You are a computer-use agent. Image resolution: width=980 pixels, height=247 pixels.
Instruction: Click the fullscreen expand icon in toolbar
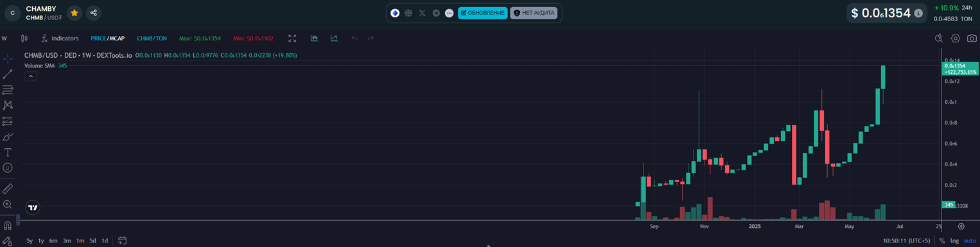(x=292, y=38)
